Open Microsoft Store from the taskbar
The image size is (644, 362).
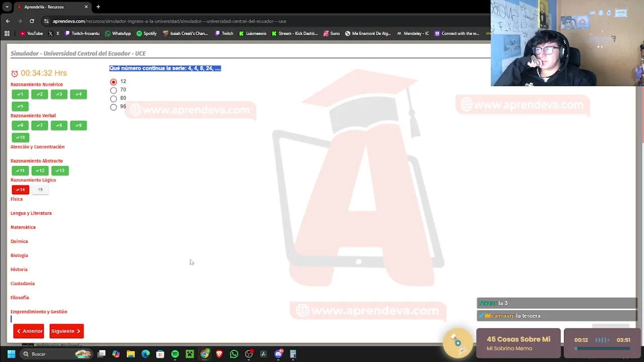pos(160,354)
